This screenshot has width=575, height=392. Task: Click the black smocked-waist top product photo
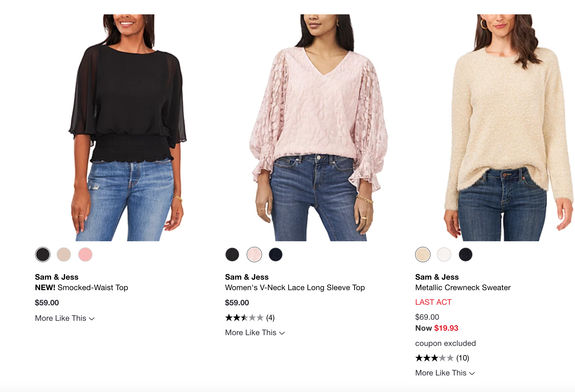pos(128,127)
